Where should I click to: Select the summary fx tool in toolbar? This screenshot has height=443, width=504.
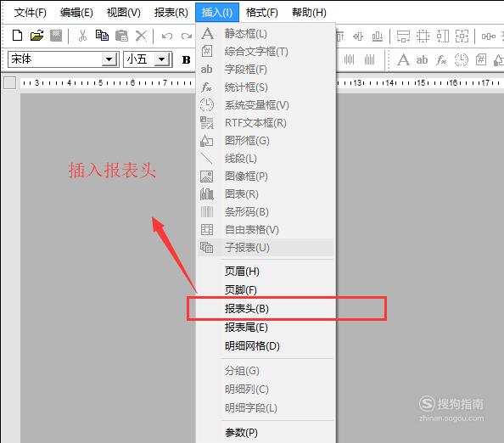(441, 59)
